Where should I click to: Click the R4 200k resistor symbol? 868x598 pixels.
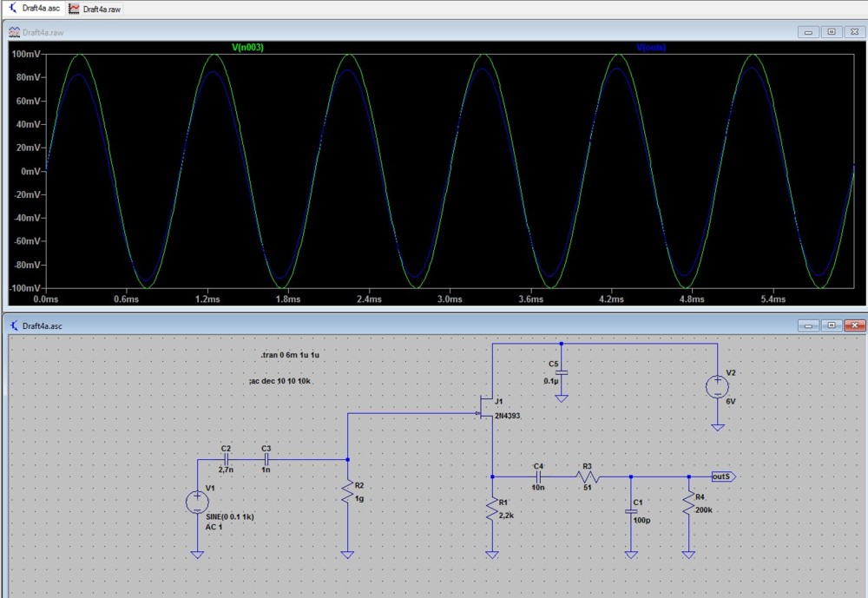pyautogui.click(x=689, y=502)
